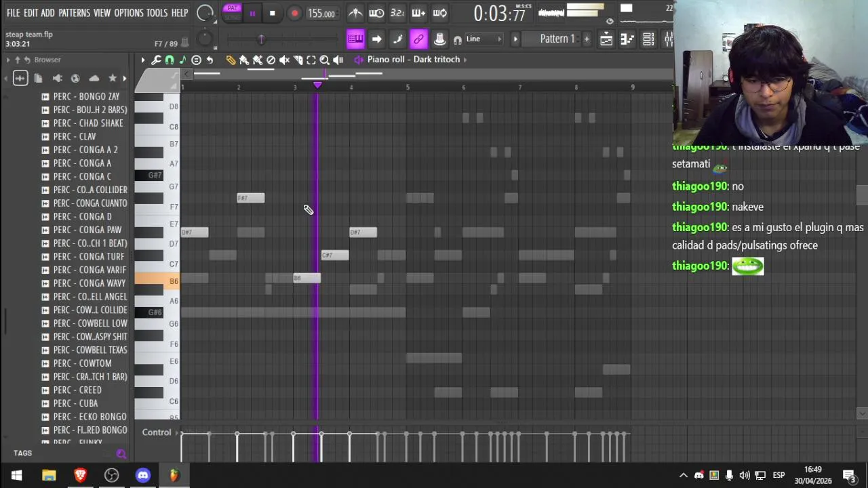Choose the Select tool icon
The image size is (868, 488).
point(311,60)
